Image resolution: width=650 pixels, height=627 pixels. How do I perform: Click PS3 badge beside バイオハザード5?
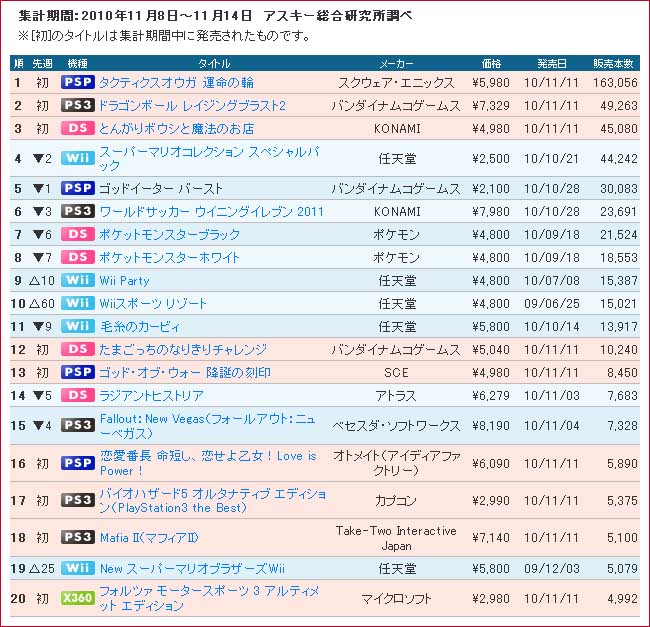point(78,500)
